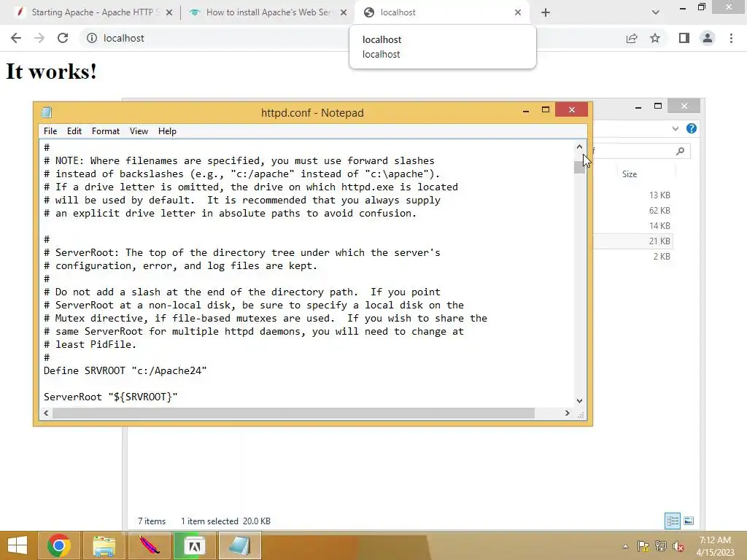Share this page icon in address bar
Image resolution: width=747 pixels, height=560 pixels.
pos(632,38)
